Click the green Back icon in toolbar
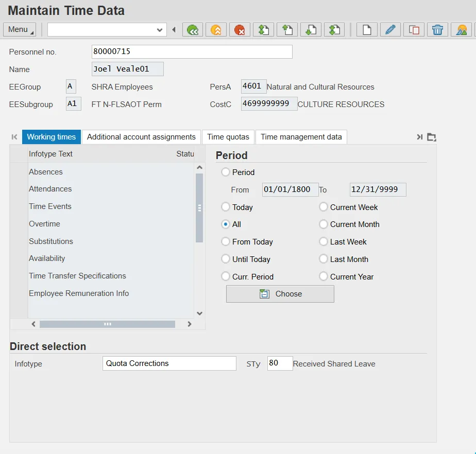 (193, 30)
